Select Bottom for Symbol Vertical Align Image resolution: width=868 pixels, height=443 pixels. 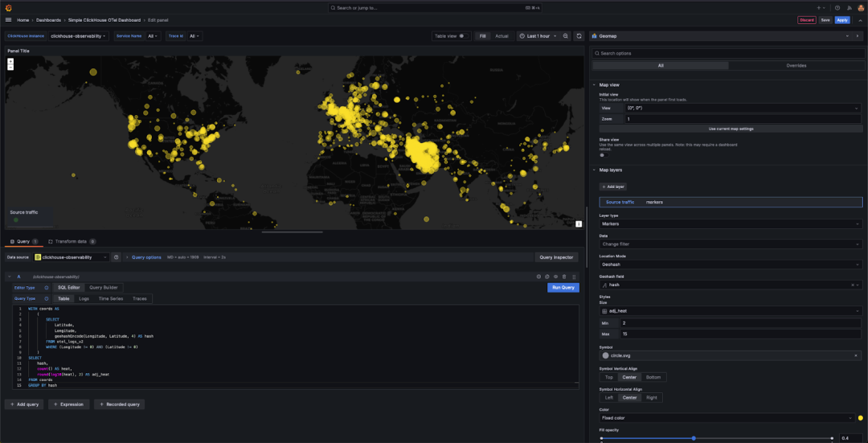pyautogui.click(x=653, y=377)
